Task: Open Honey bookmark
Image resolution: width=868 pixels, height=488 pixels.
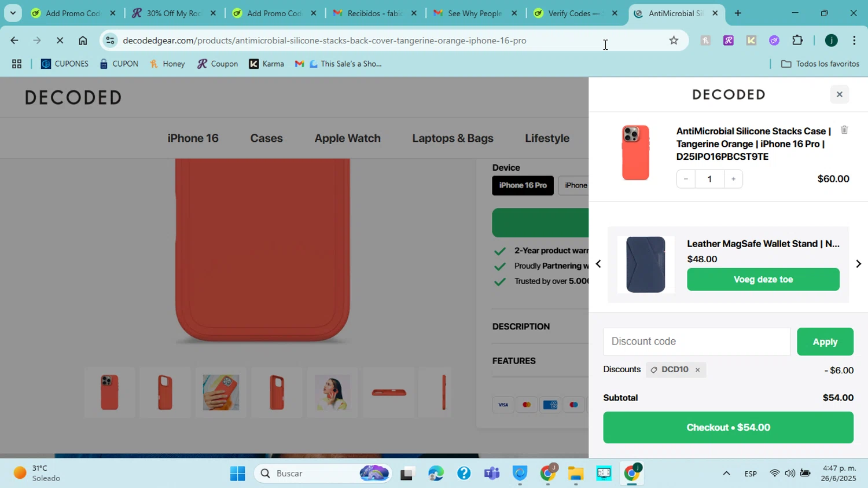Action: pyautogui.click(x=167, y=64)
